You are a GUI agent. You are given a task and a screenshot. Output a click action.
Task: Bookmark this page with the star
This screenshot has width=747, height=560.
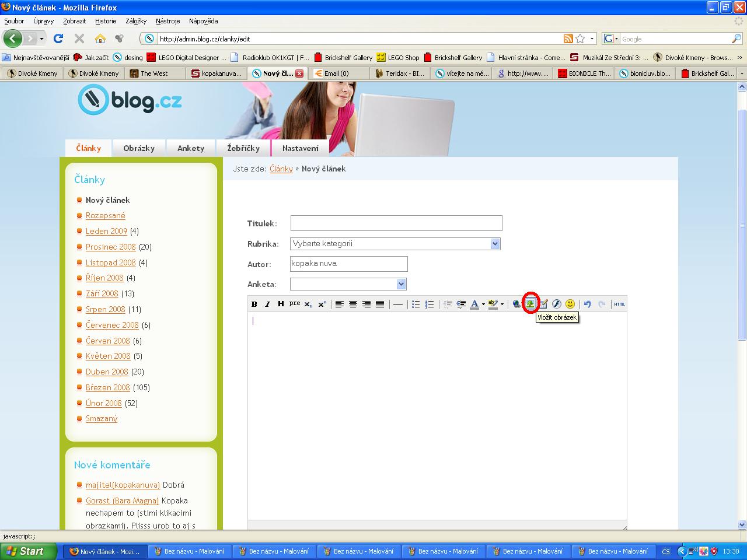580,38
